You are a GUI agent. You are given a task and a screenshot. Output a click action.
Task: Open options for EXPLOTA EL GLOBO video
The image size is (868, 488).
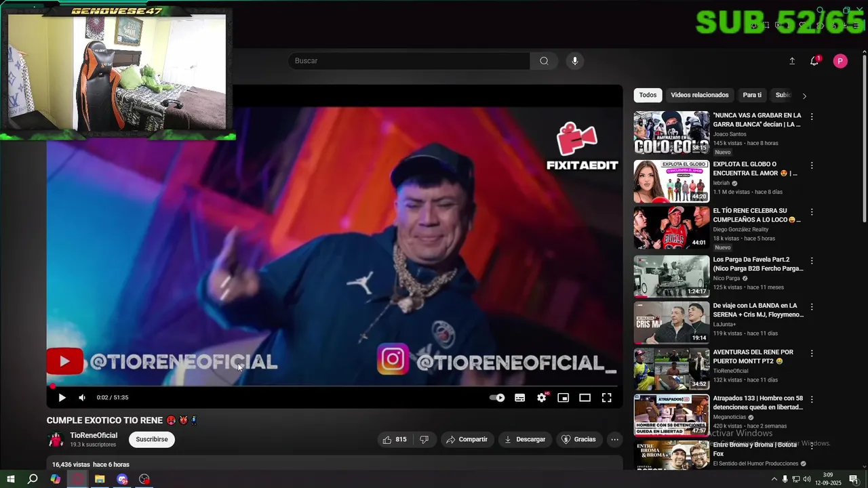point(812,165)
